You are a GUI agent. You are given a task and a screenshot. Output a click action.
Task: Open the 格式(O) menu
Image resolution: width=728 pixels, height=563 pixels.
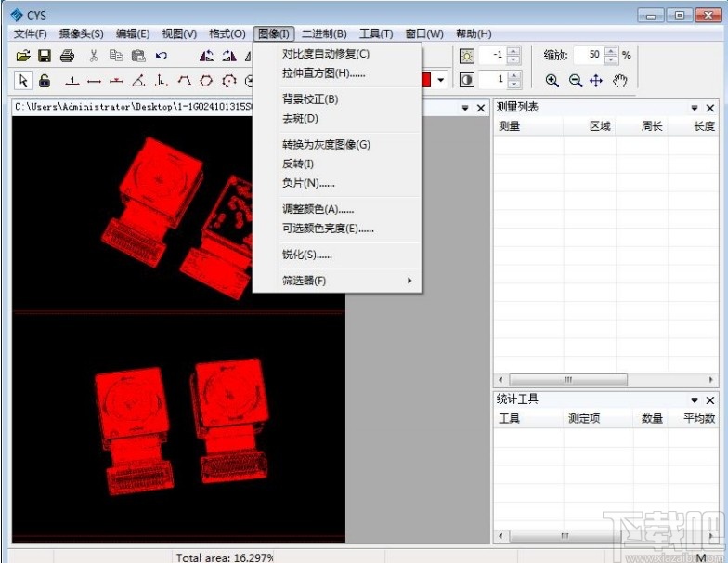pos(227,33)
